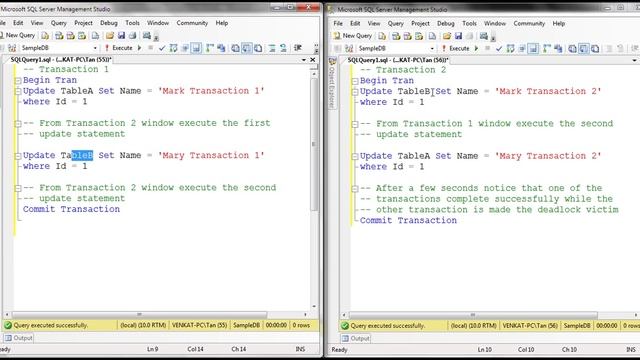The width and height of the screenshot is (640, 360).
Task: Click the Indent icon in the left window toolbar
Action: click(x=298, y=48)
